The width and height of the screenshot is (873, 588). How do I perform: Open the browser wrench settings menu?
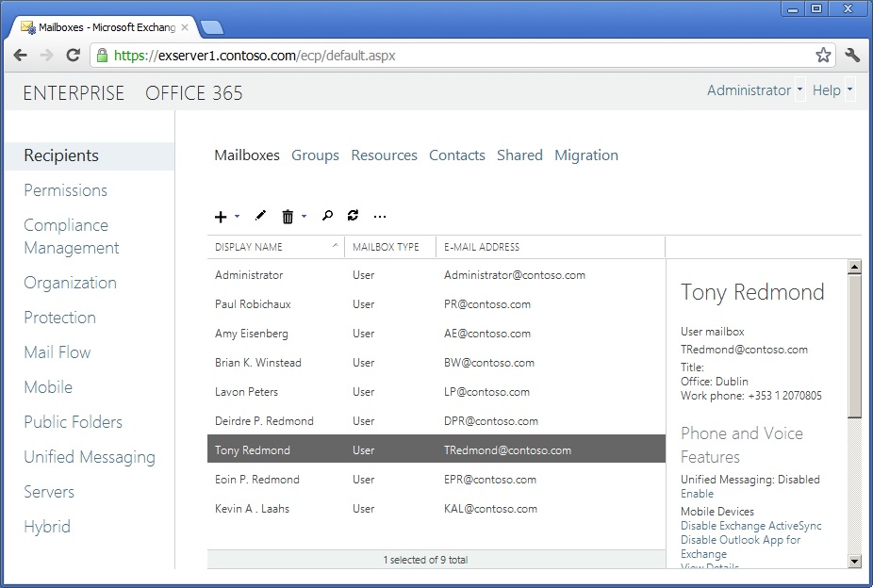tap(852, 56)
